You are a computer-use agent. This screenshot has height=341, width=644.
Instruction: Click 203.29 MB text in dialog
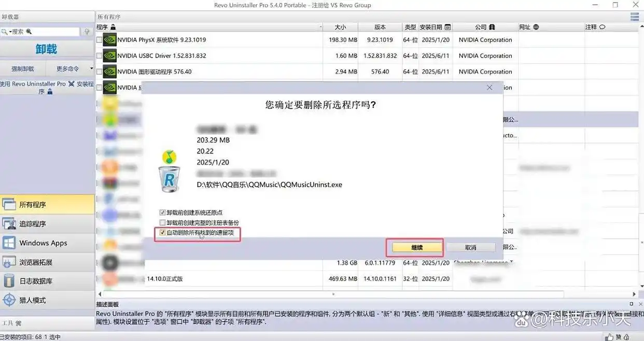[213, 140]
